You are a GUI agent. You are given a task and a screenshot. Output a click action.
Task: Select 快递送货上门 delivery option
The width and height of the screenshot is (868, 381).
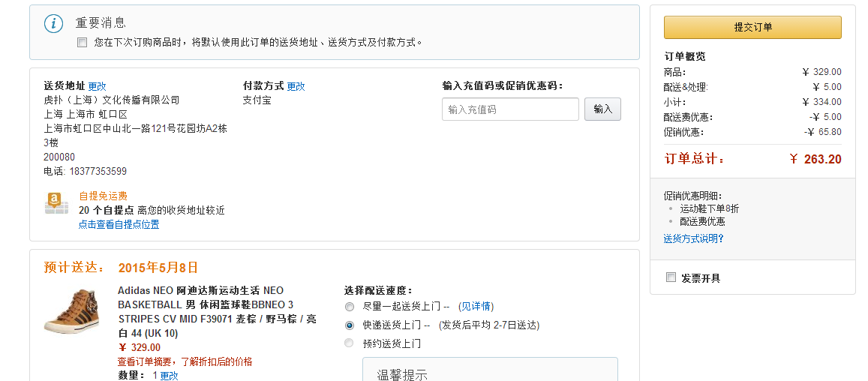coord(350,325)
